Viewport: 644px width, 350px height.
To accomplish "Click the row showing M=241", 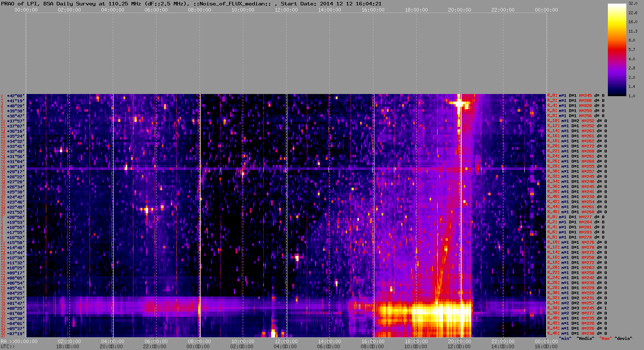I will (x=577, y=192).
